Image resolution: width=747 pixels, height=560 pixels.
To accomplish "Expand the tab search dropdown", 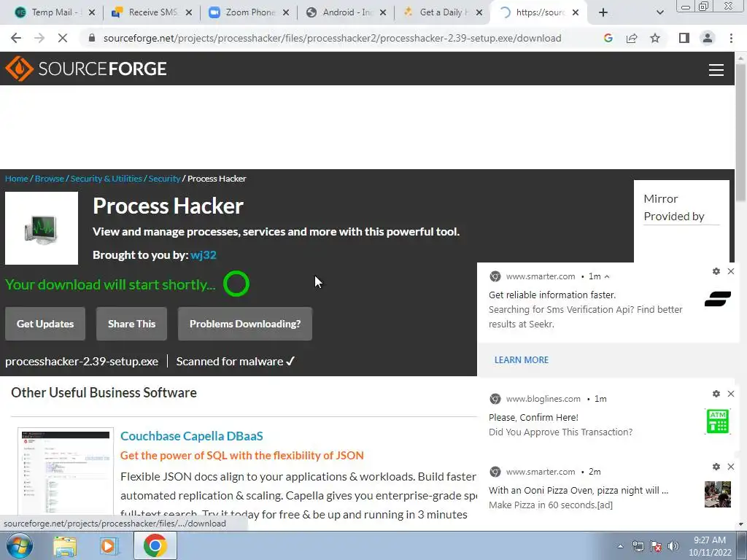I will tap(659, 12).
